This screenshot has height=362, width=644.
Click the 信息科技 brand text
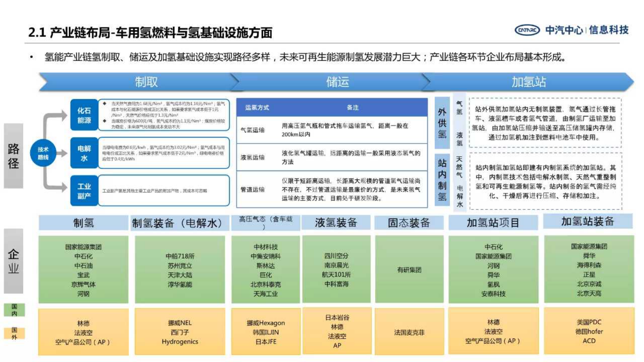coord(609,30)
